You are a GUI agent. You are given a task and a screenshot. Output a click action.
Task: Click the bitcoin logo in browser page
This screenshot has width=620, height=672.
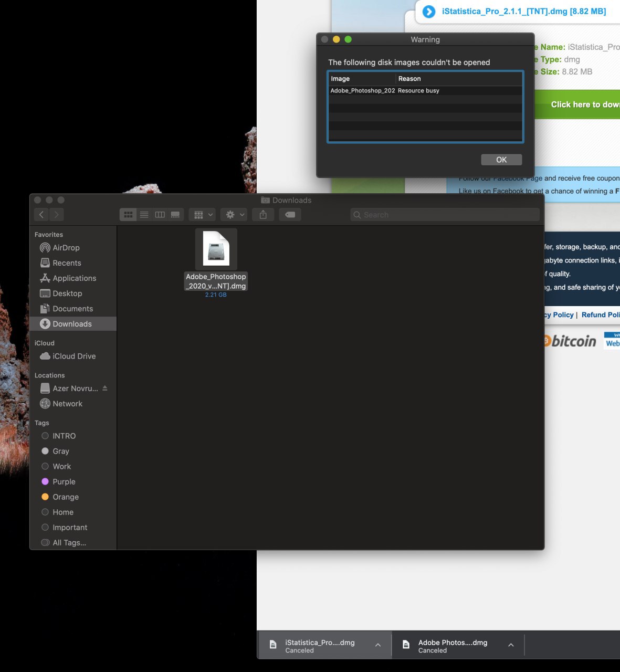pos(570,341)
